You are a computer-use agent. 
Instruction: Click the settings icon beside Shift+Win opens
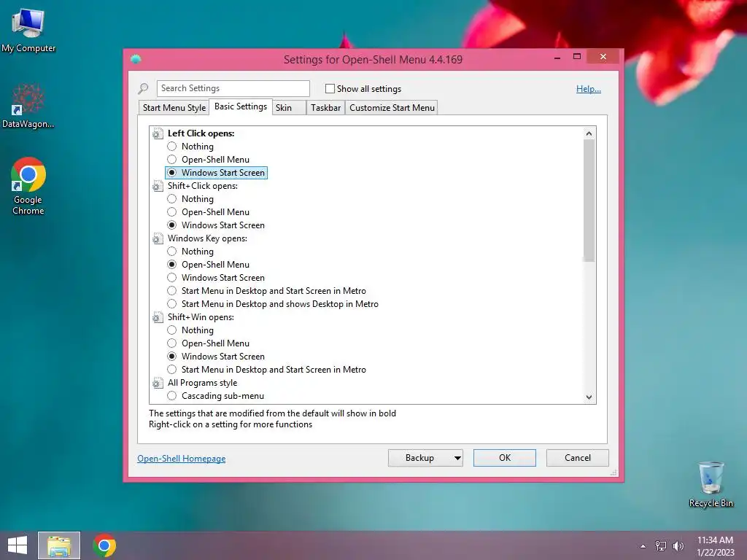pos(158,317)
